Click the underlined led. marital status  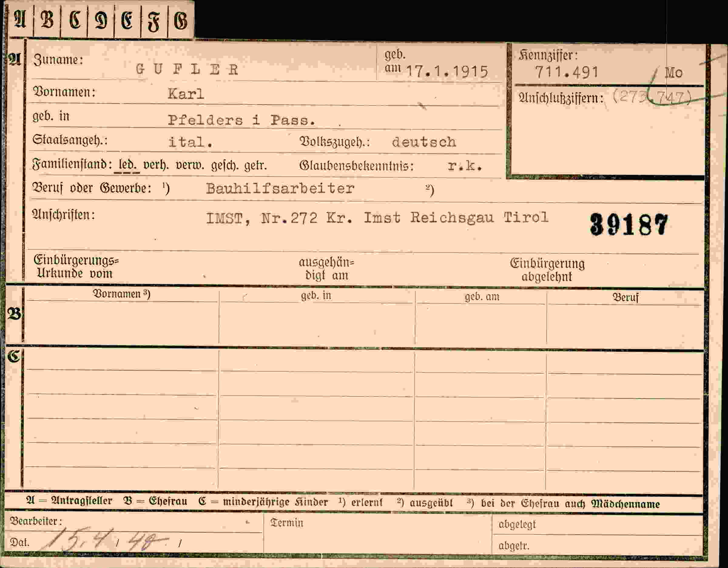click(127, 165)
